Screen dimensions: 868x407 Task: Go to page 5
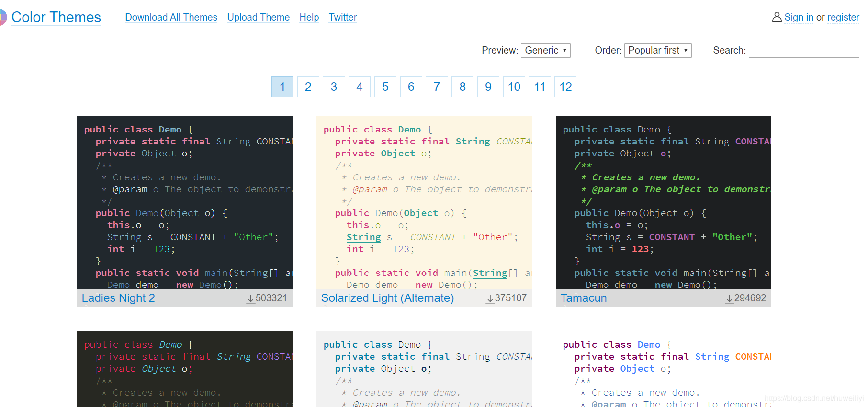coord(385,87)
